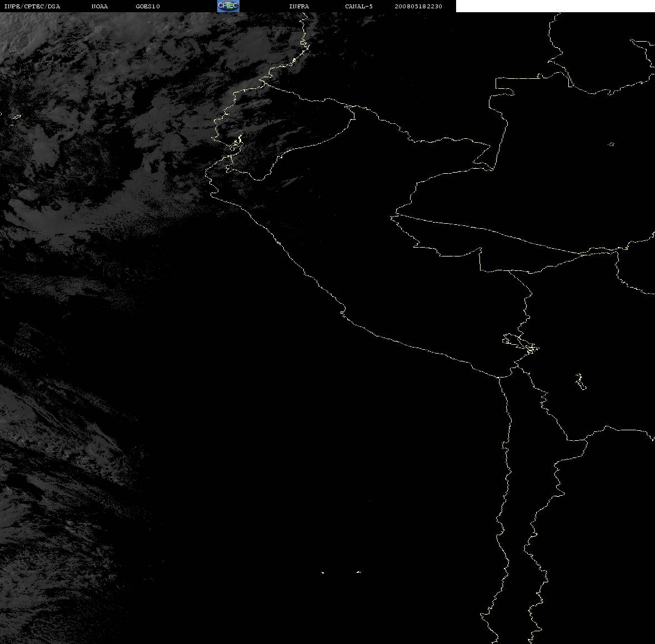Image resolution: width=655 pixels, height=644 pixels.
Task: Click the white blank box top-right header
Action: pyautogui.click(x=555, y=6)
